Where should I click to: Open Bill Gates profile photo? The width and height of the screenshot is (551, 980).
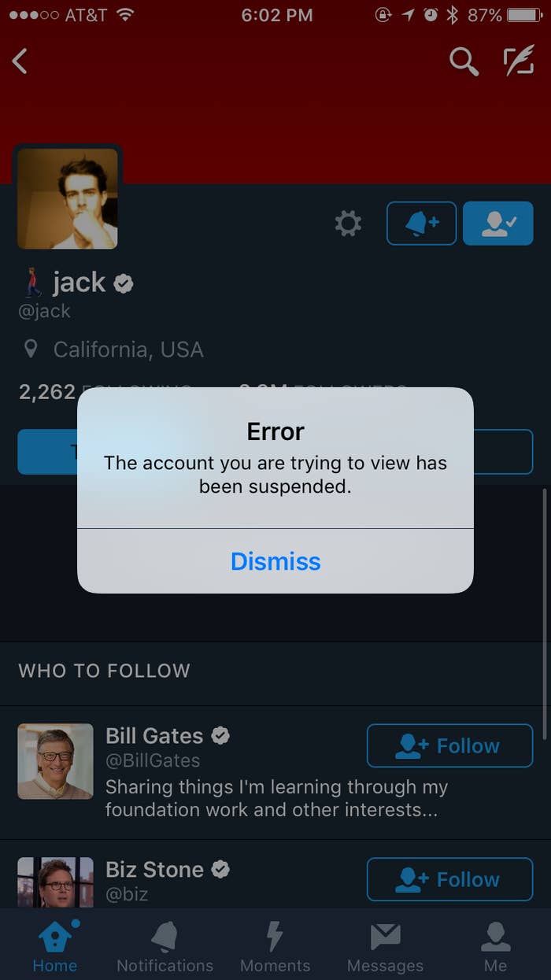[55, 761]
